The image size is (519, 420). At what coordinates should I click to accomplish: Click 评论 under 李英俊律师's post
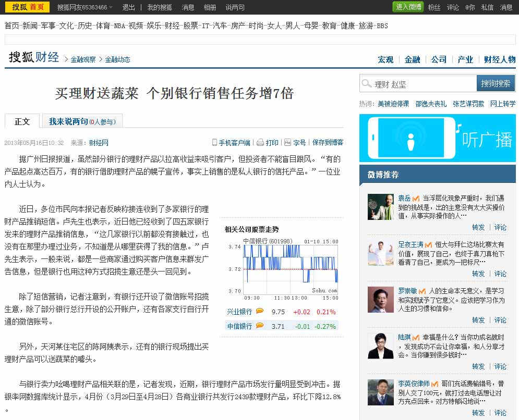(500, 412)
